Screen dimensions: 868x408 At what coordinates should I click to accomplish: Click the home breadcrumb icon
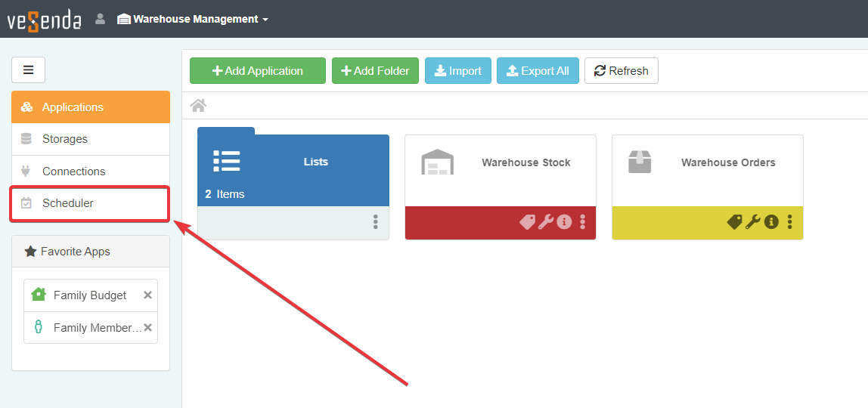(198, 105)
